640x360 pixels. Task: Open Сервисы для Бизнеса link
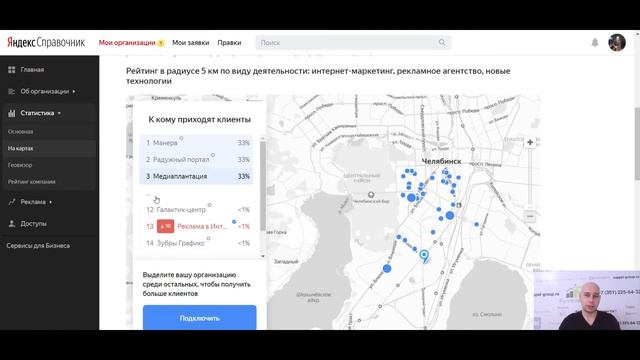[x=38, y=246]
